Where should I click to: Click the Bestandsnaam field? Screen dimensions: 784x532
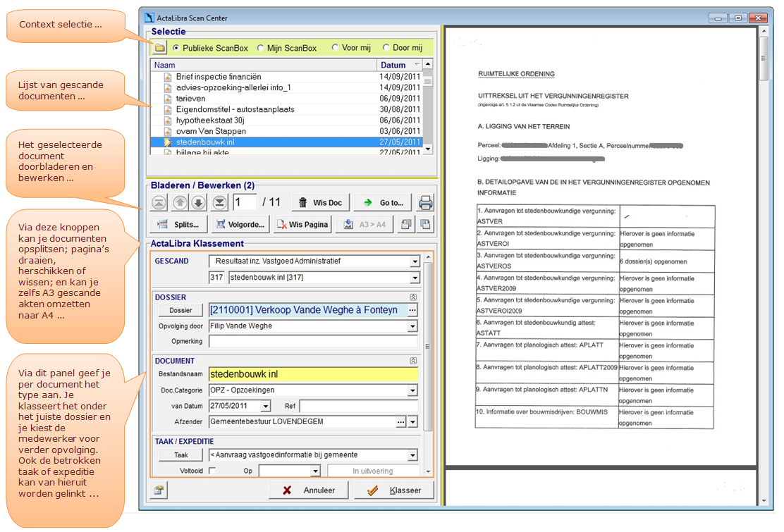tap(313, 374)
